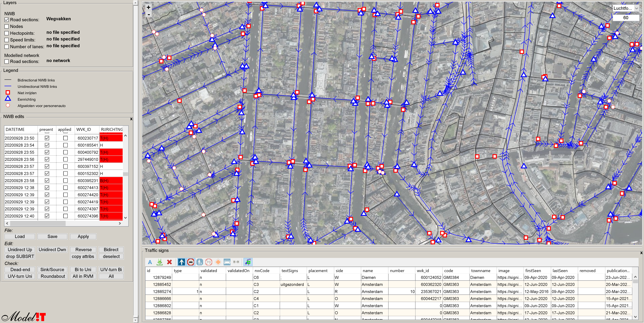Click the green download arrow icon
644x323 pixels.
(x=160, y=262)
